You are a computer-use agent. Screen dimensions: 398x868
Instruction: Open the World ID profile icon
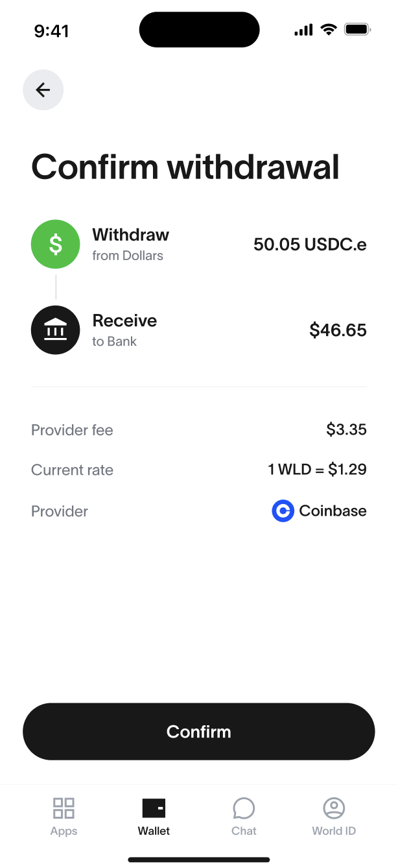(x=334, y=808)
